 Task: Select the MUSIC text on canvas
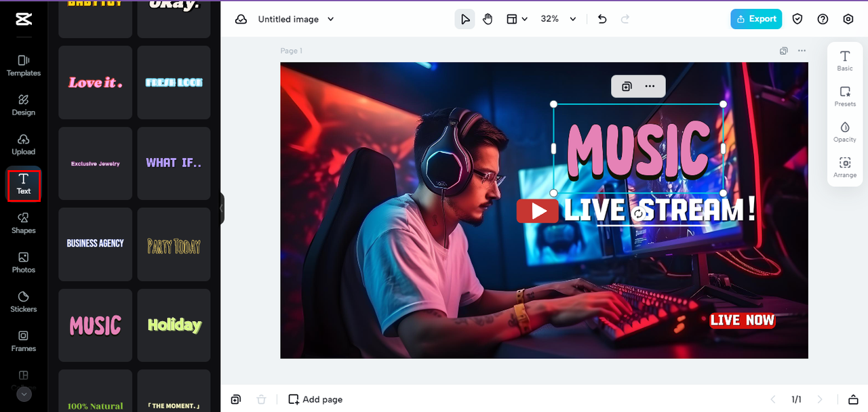point(638,148)
